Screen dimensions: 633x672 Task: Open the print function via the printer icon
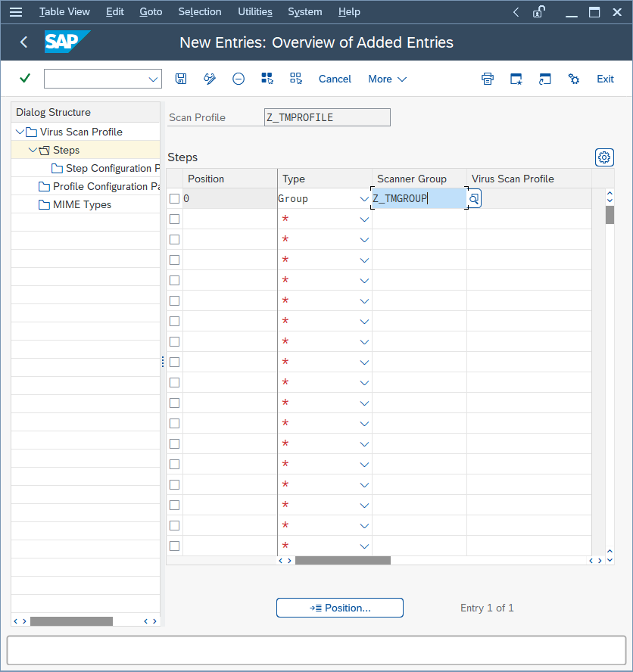pos(487,79)
